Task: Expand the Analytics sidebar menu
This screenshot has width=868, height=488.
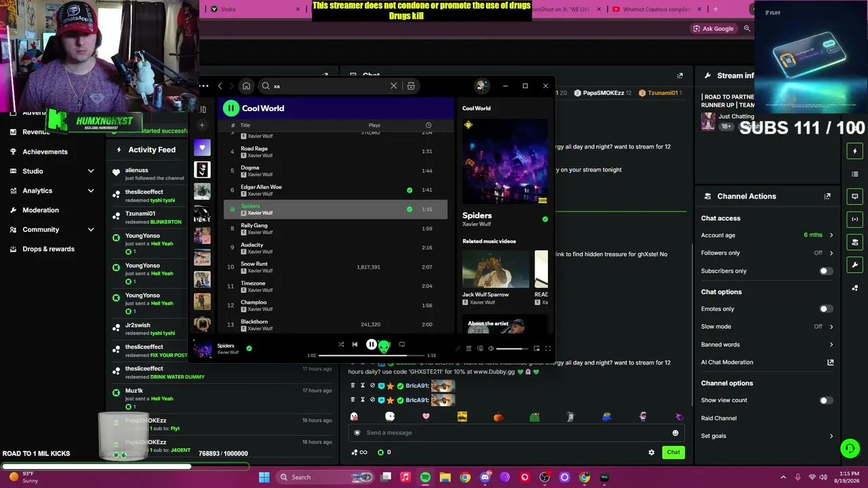Action: point(52,190)
